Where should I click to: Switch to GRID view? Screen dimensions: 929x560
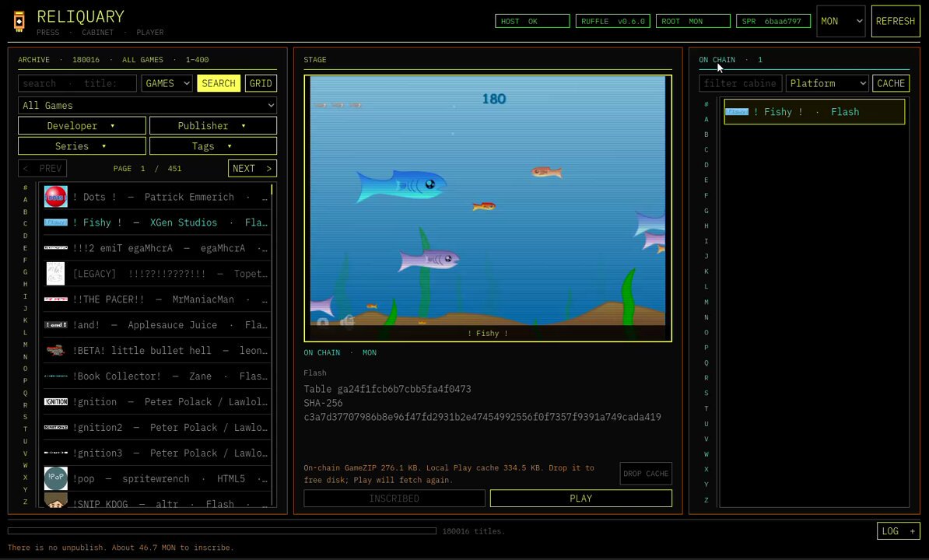pos(261,83)
